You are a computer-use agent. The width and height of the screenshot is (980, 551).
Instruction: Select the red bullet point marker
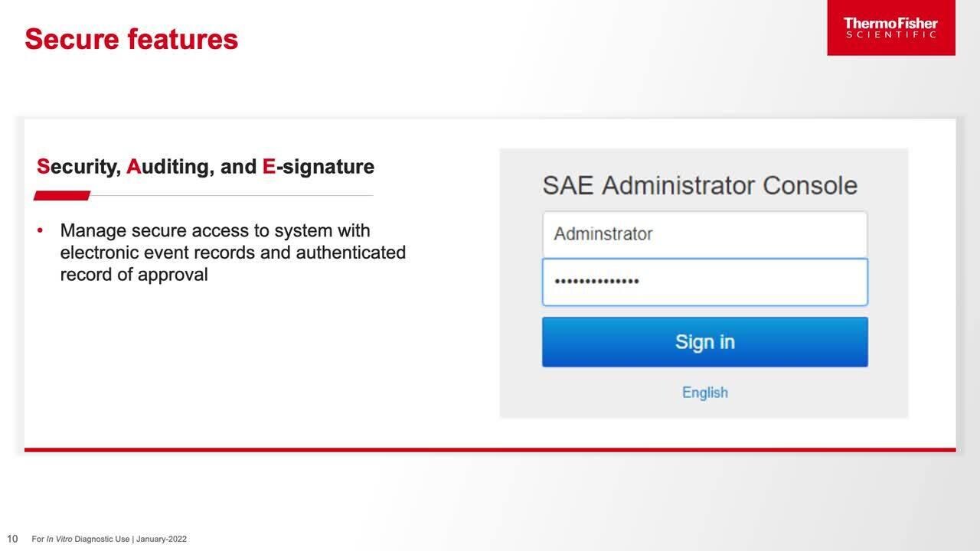(40, 231)
